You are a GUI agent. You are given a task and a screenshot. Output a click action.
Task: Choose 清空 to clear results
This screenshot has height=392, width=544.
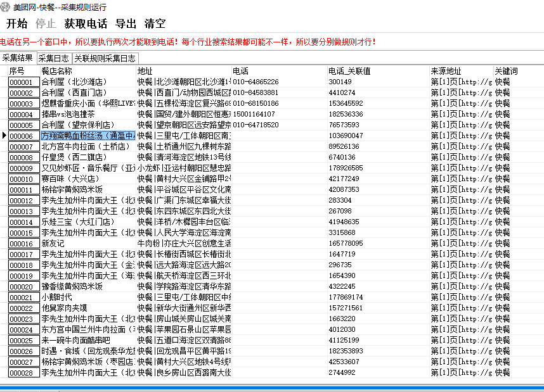click(155, 23)
